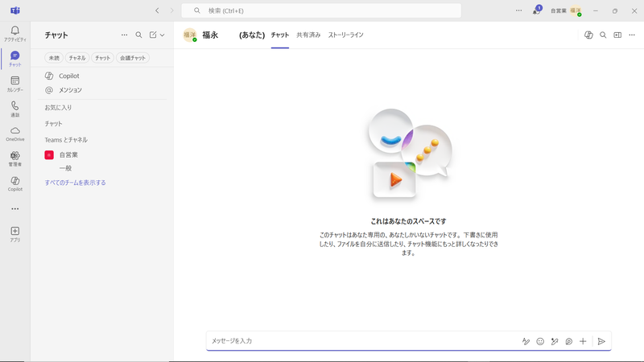Open the format text icon
The height and width of the screenshot is (362, 644).
coord(526,341)
